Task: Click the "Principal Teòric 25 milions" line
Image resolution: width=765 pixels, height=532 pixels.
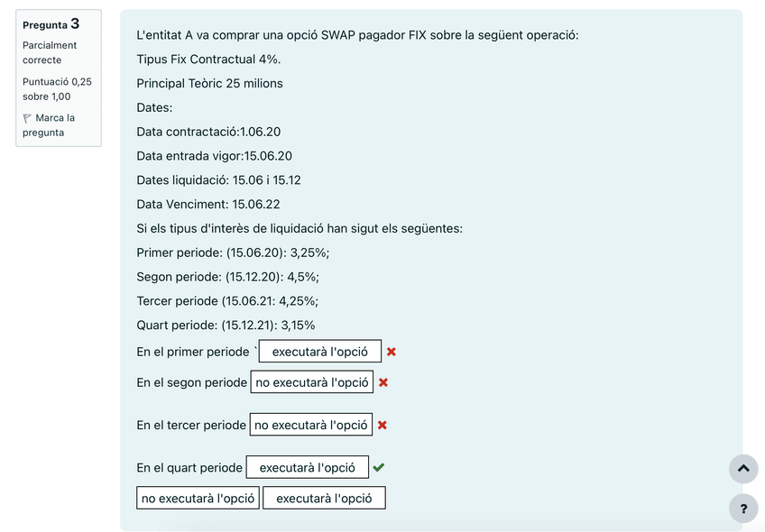Action: [x=209, y=84]
